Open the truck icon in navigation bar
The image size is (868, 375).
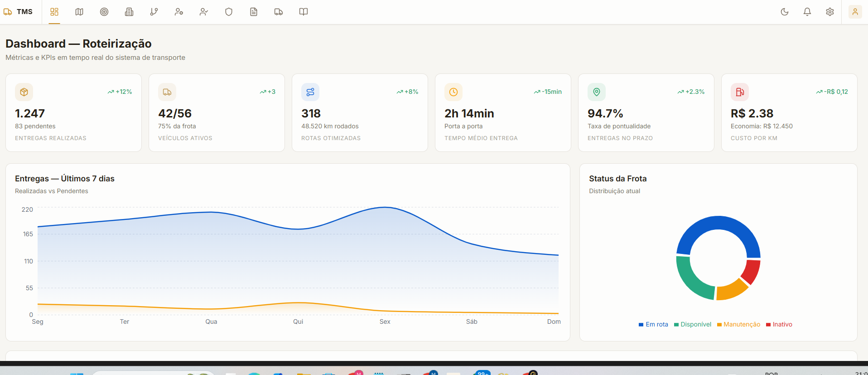click(279, 12)
